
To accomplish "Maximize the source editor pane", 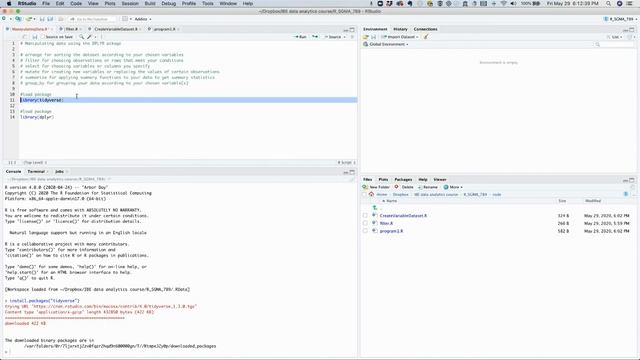I will click(x=352, y=30).
